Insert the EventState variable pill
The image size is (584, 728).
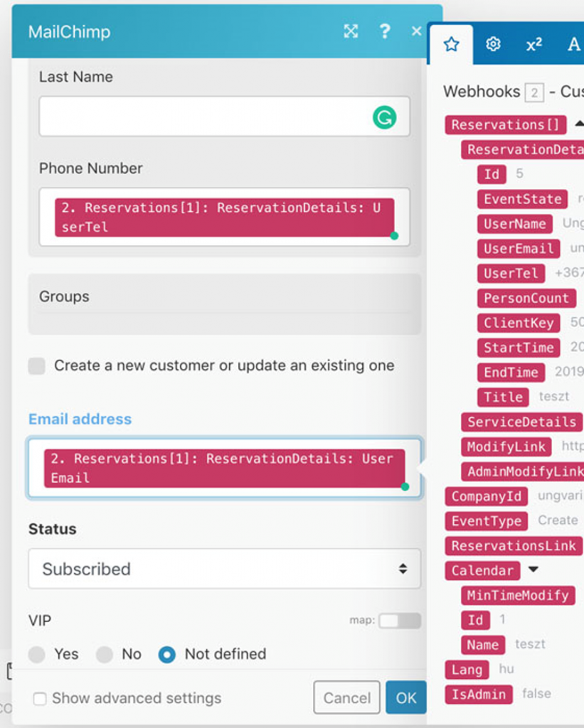(x=522, y=199)
